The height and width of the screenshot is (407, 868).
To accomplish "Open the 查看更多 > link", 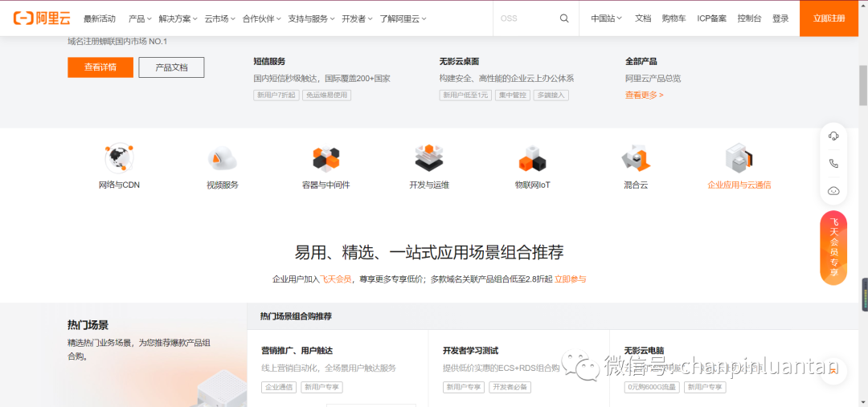I will [x=645, y=95].
